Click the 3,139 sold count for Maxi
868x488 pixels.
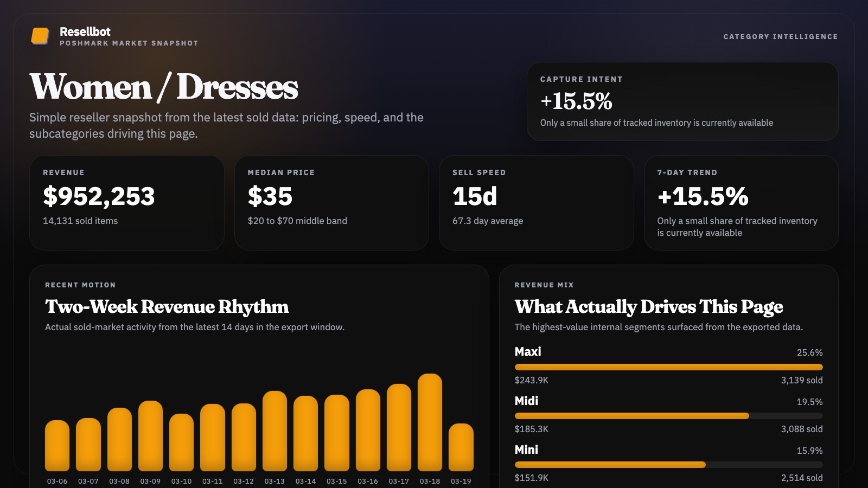pyautogui.click(x=801, y=380)
